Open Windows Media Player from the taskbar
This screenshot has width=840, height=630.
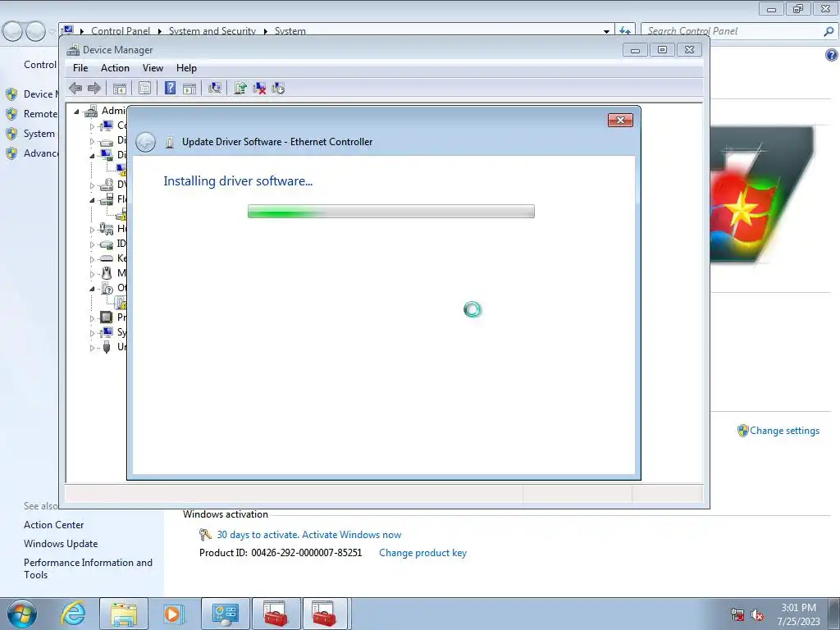point(174,614)
